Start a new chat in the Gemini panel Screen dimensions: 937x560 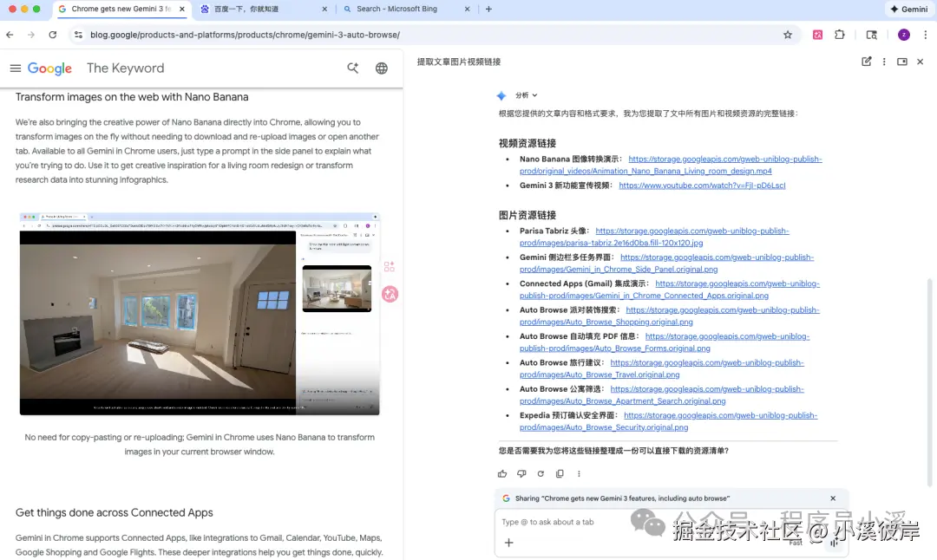[x=866, y=62]
